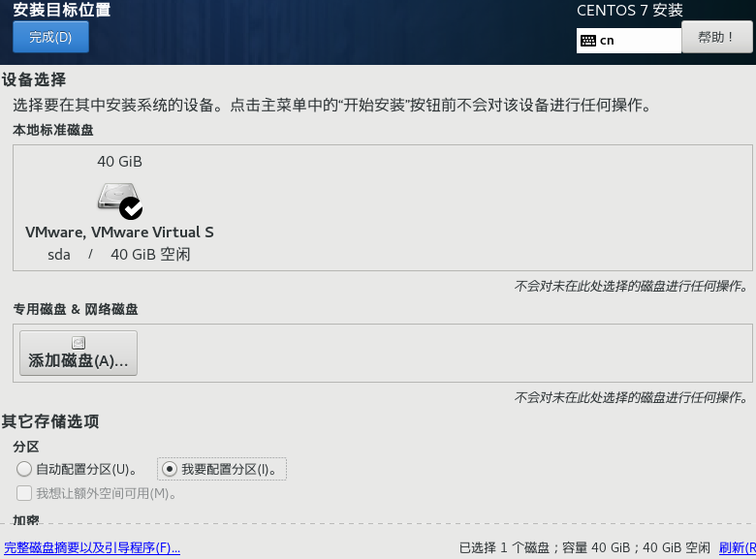
Task: Click the 40 GiB size label above disk
Action: pyautogui.click(x=119, y=162)
